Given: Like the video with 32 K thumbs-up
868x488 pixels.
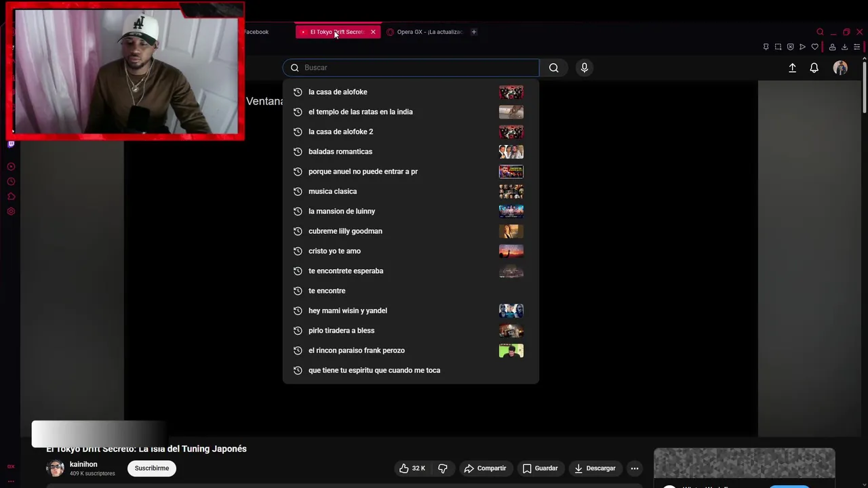Looking at the screenshot, I should 412,468.
